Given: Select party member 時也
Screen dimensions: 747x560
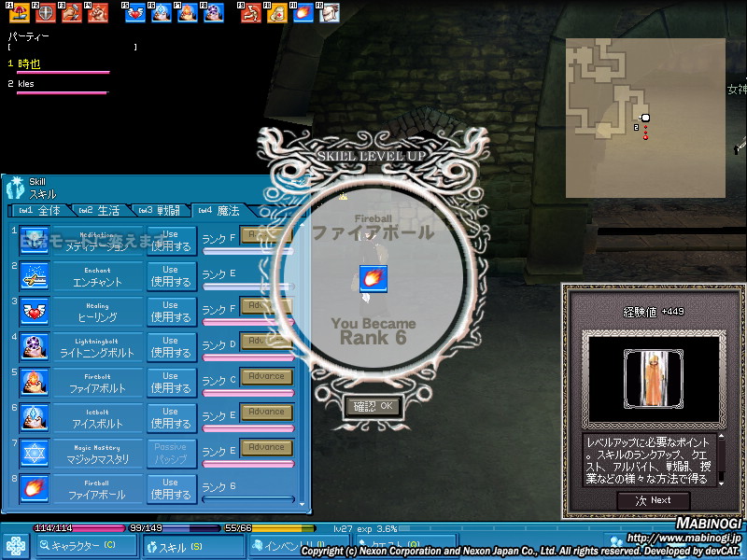Looking at the screenshot, I should [x=29, y=63].
